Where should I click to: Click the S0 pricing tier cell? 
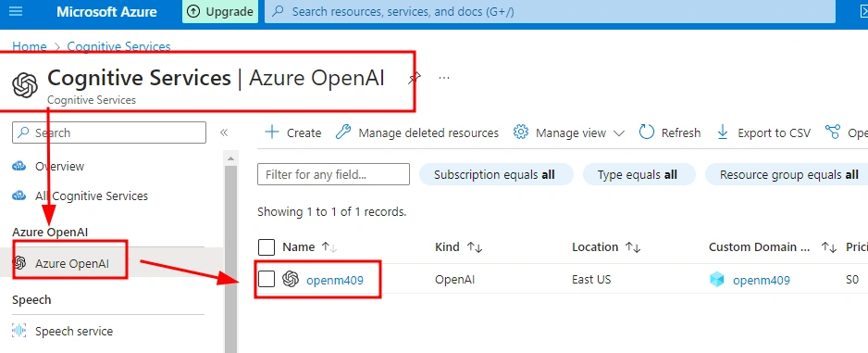tap(852, 279)
